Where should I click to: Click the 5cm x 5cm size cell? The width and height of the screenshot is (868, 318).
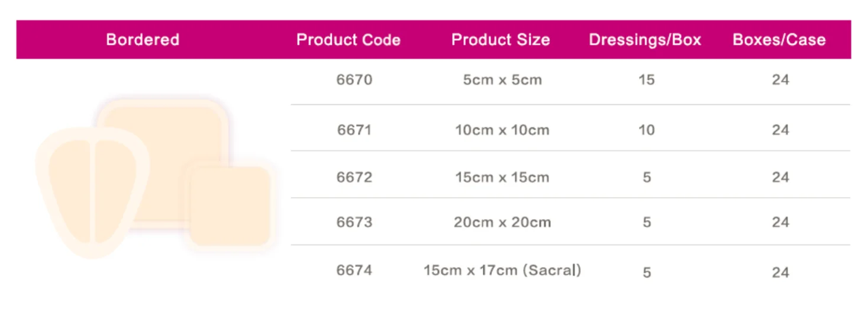tap(502, 80)
